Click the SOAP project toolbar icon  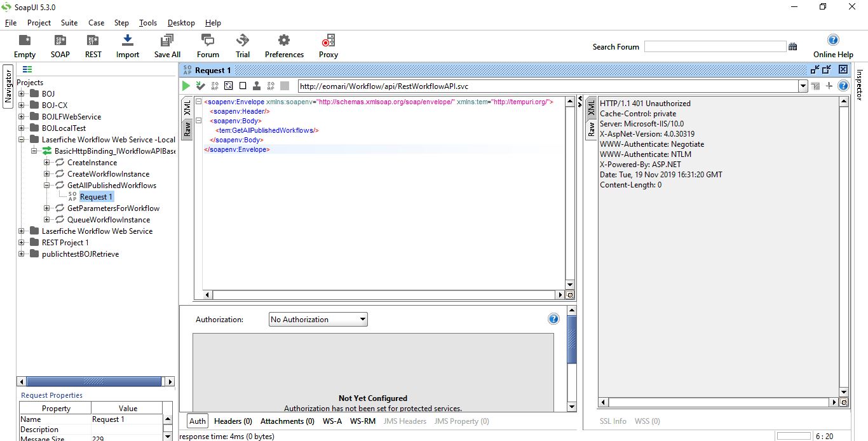tap(60, 46)
